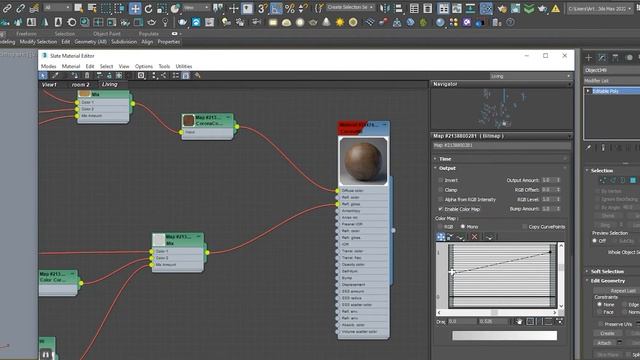Toggle the Angle Snap icon
Screen dimensions: 640x360
(x=276, y=8)
